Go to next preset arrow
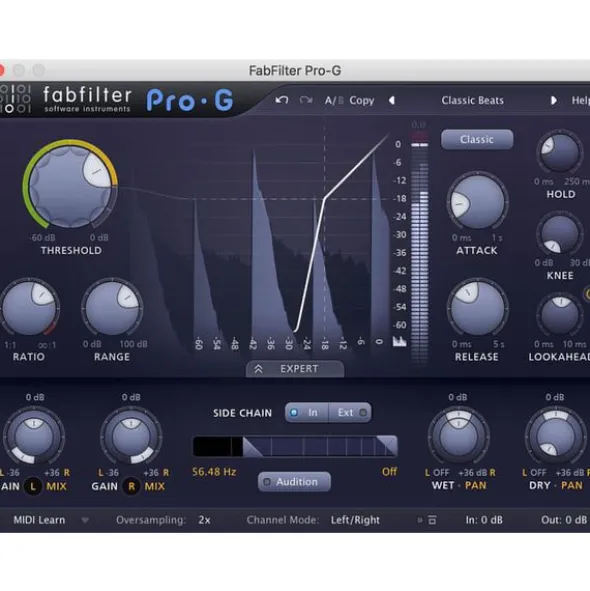This screenshot has width=590, height=591. point(553,101)
